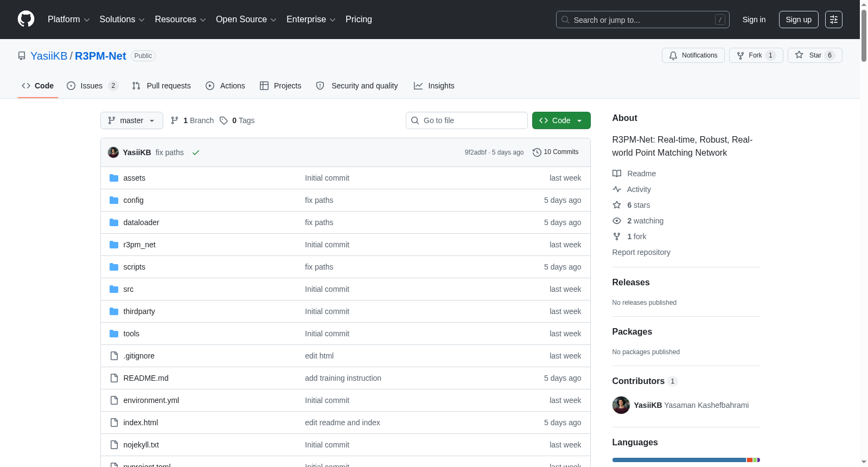Open the YasiiKB avatar in commit header
868x467 pixels.
point(113,152)
